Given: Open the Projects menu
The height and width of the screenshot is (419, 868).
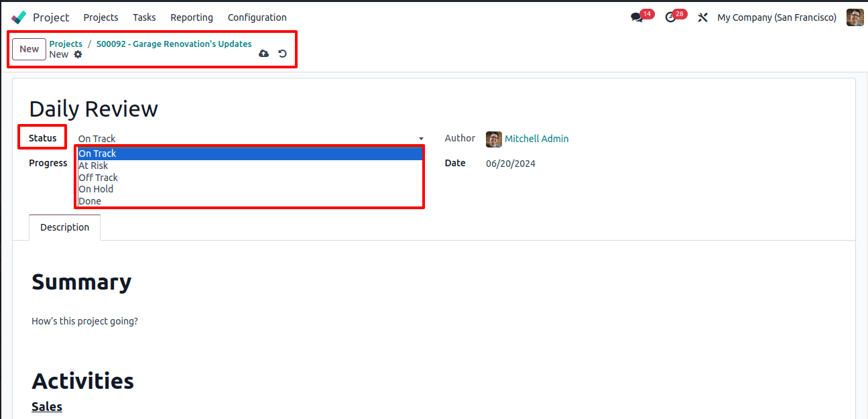Looking at the screenshot, I should (101, 17).
